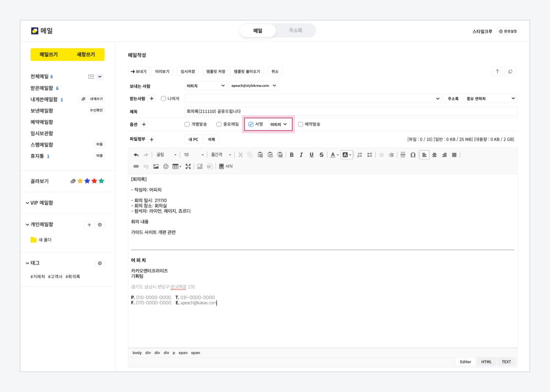Check the 중요메일 option

219,124
